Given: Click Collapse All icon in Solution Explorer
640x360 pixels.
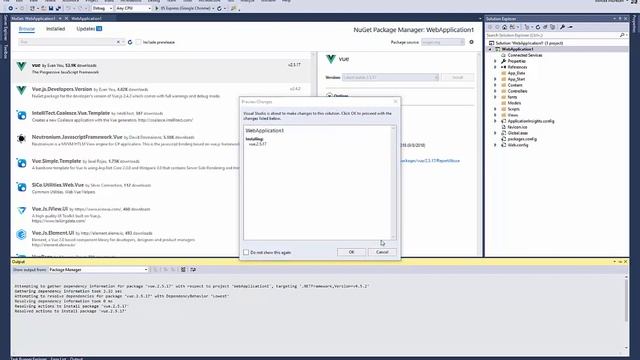Looking at the screenshot, I should pos(545,27).
